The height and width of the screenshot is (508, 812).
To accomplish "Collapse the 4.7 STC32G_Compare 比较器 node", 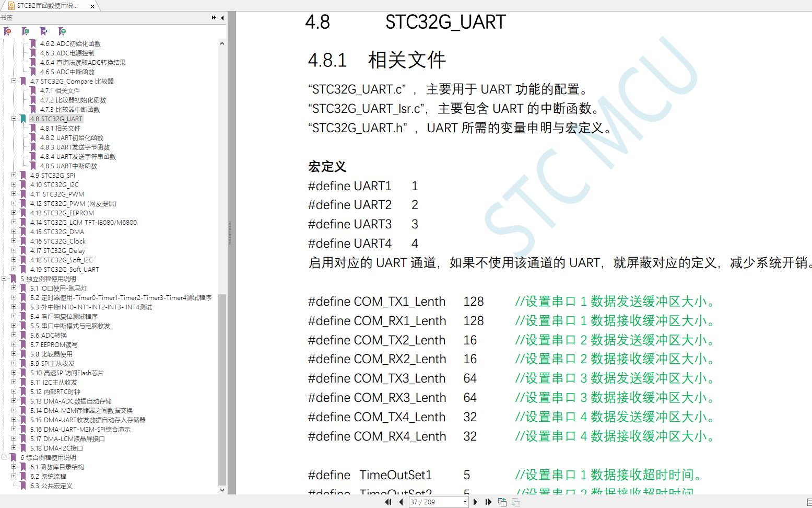I will point(14,81).
